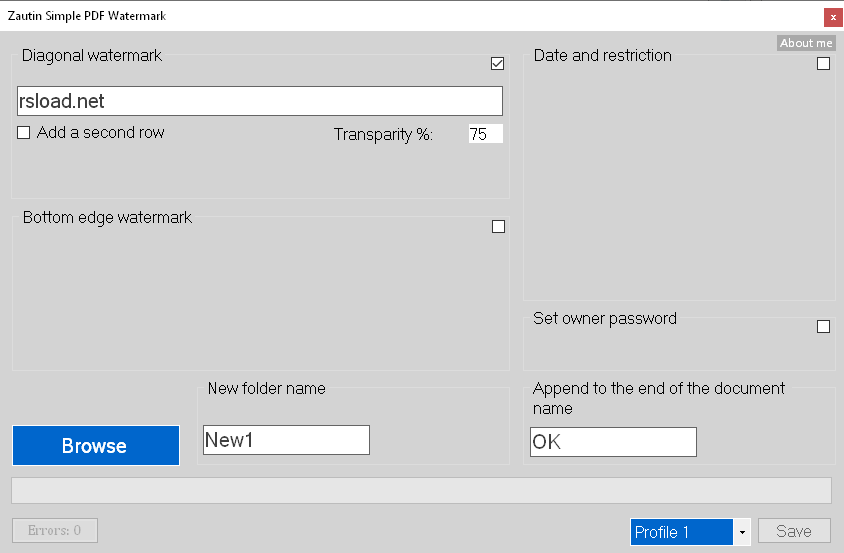Click the Save profile button

click(x=794, y=532)
